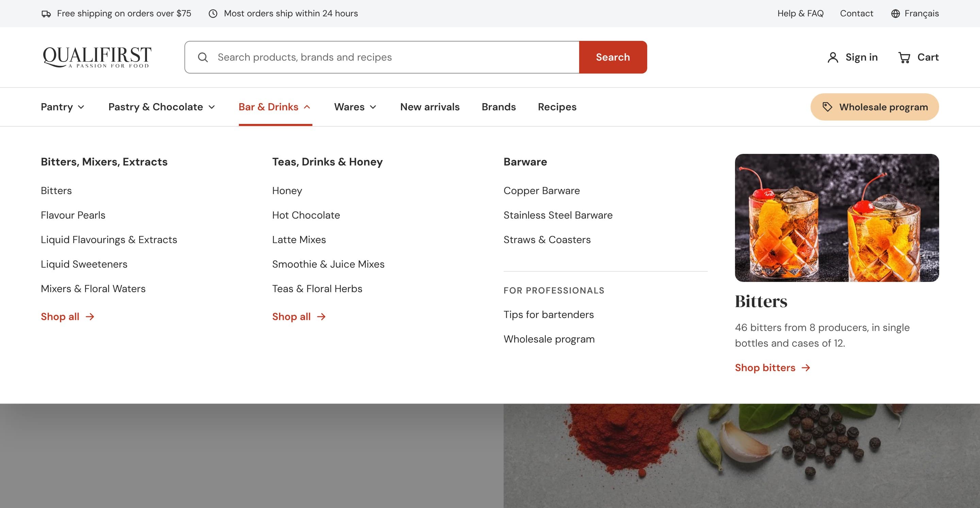Expand the Pantry menu

pyautogui.click(x=62, y=107)
